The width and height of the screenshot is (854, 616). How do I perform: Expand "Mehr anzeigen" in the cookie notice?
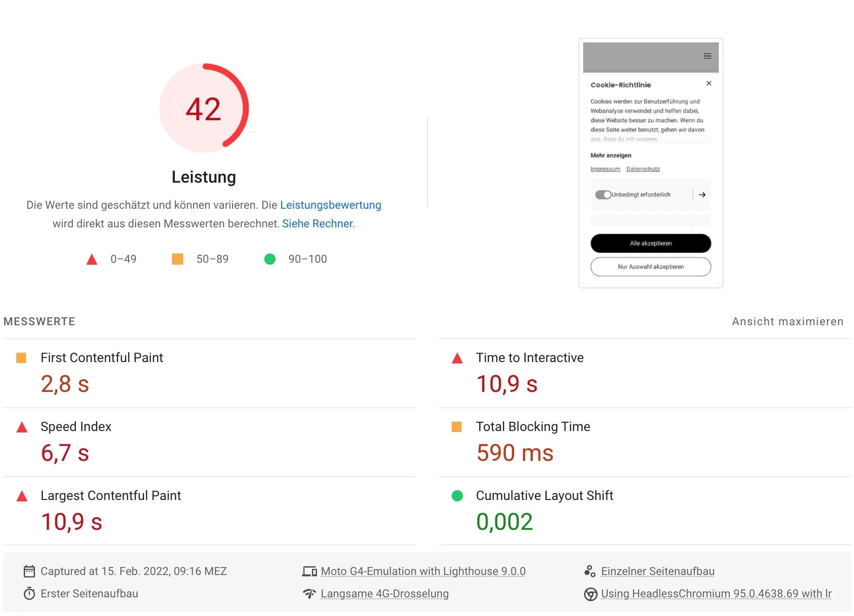point(611,155)
